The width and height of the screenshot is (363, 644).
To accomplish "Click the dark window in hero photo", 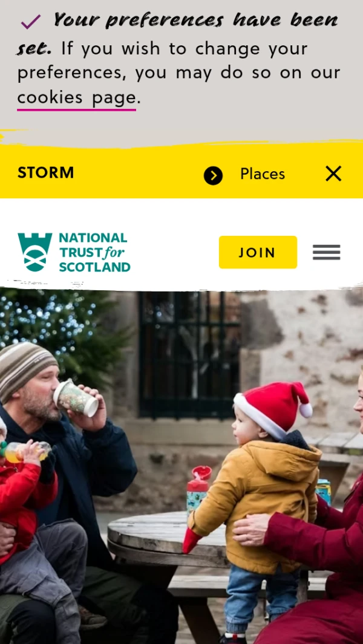I will pyautogui.click(x=189, y=354).
